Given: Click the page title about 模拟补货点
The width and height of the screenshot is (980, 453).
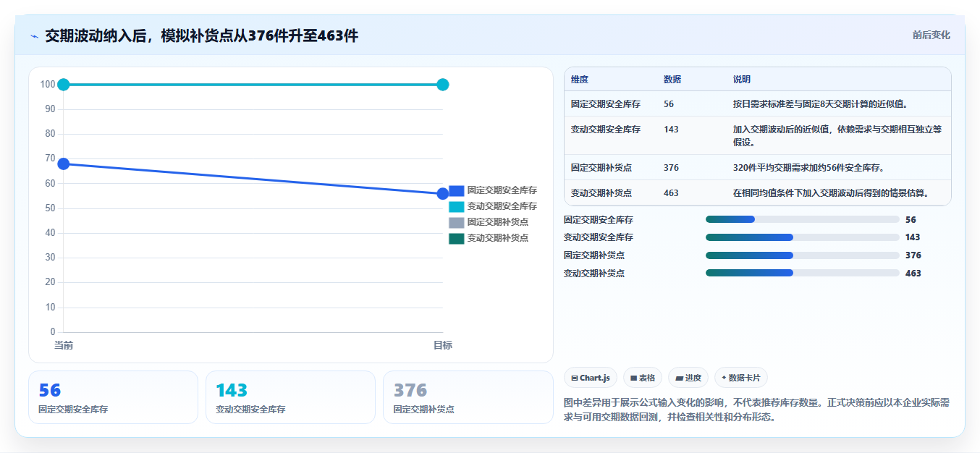Looking at the screenshot, I should (x=201, y=35).
